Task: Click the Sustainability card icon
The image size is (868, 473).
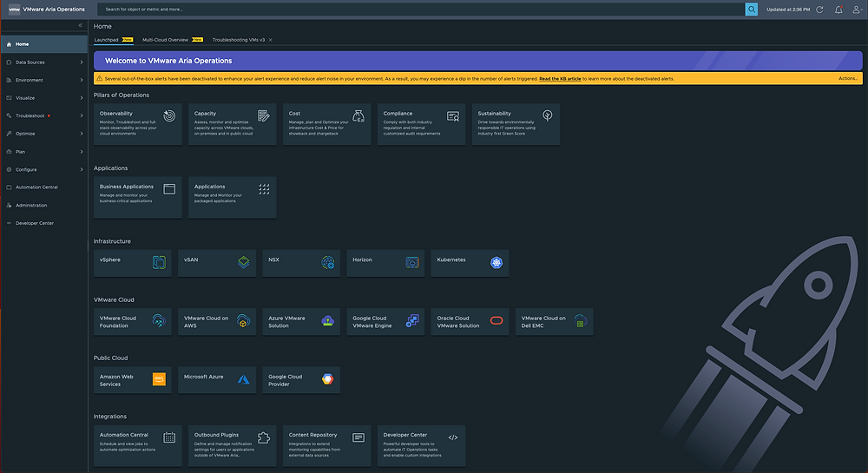Action: (x=548, y=115)
